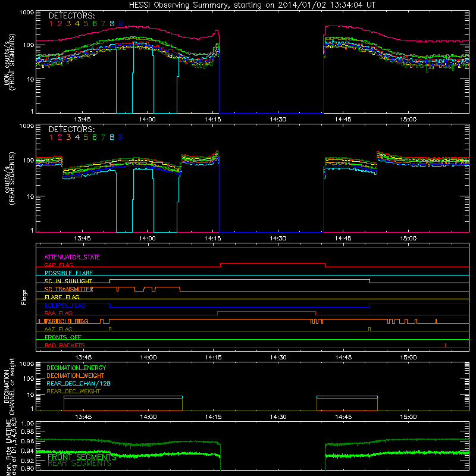Click detector 9 legend number in front segments plot
The image size is (476, 476).
[x=121, y=24]
